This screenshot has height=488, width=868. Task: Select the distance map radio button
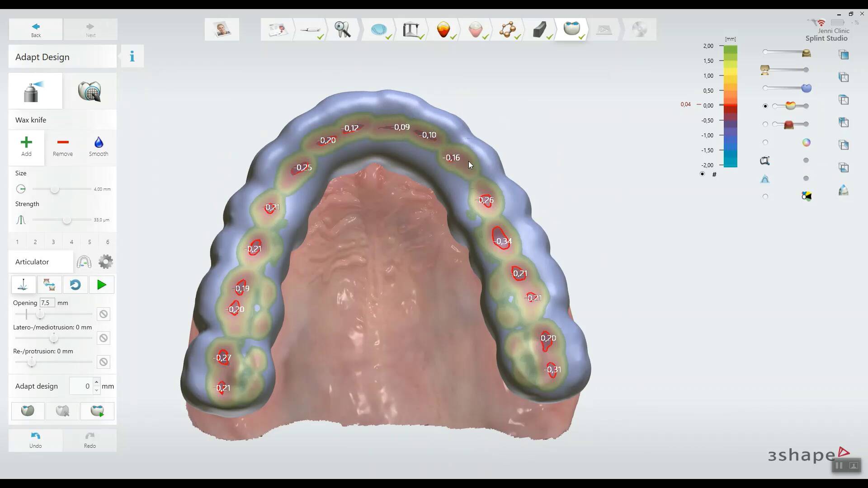765,106
